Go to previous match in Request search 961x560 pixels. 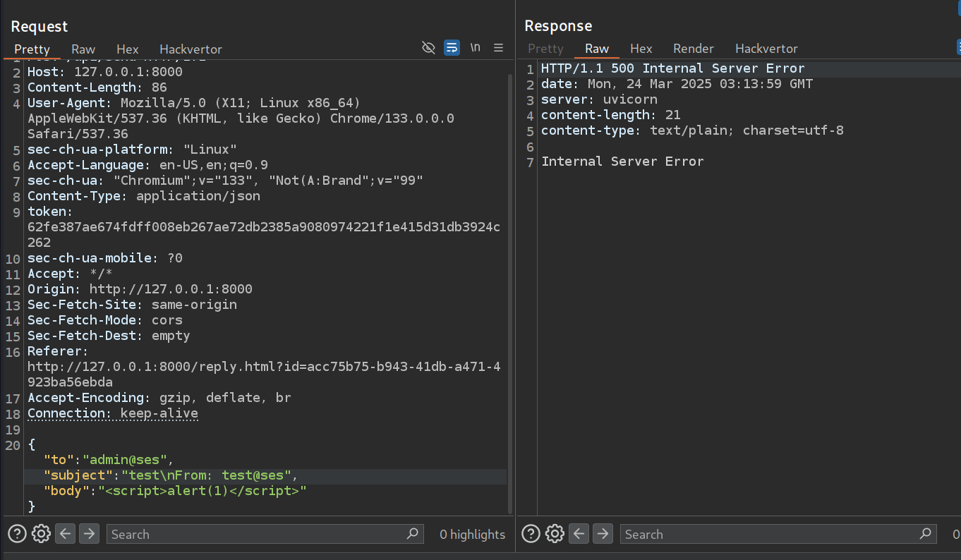tap(66, 534)
